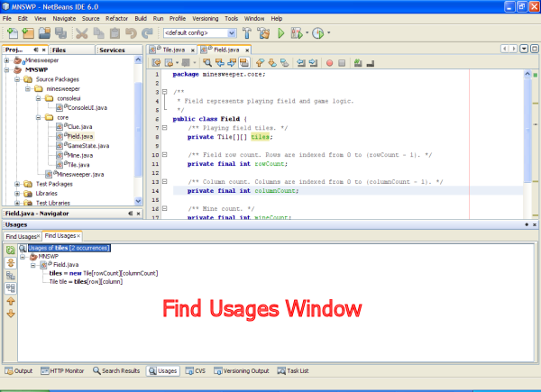Click the Redo arrow icon
The image size is (541, 392).
click(x=147, y=33)
